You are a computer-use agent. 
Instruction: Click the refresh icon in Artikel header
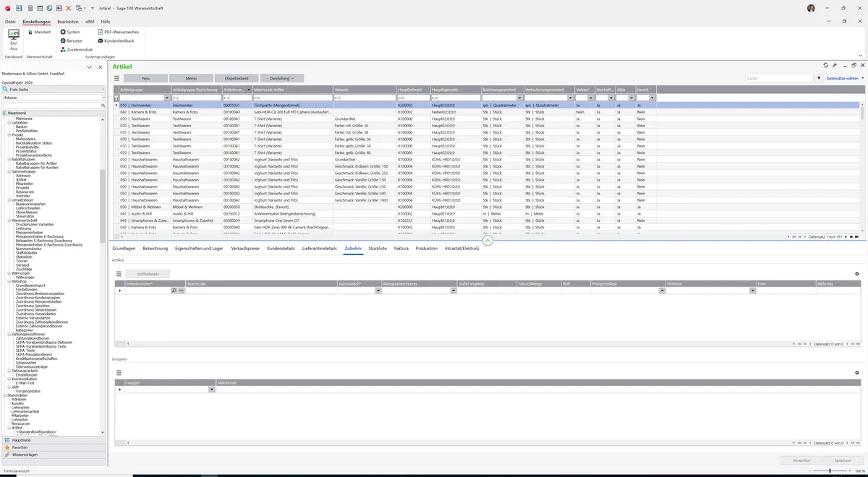click(826, 66)
